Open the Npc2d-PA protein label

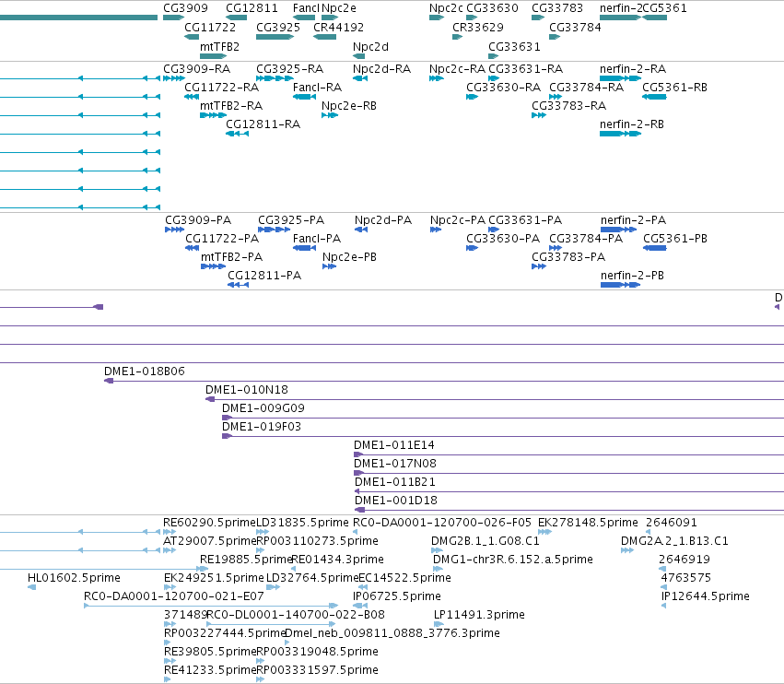(x=383, y=220)
